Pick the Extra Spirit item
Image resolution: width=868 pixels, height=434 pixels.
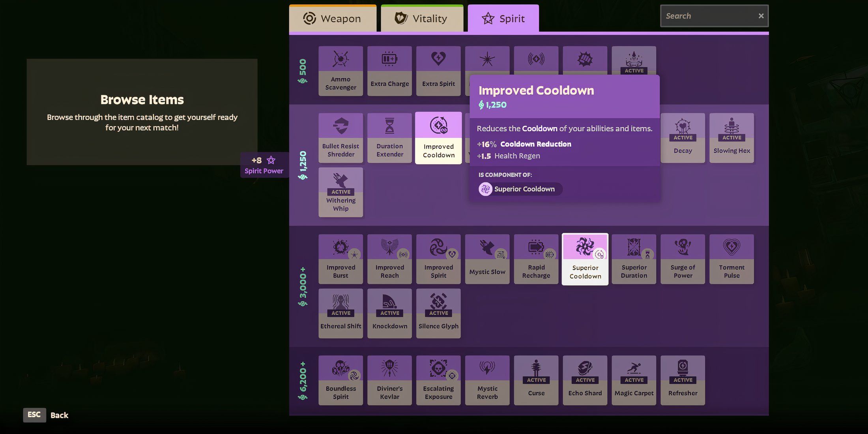[438, 71]
